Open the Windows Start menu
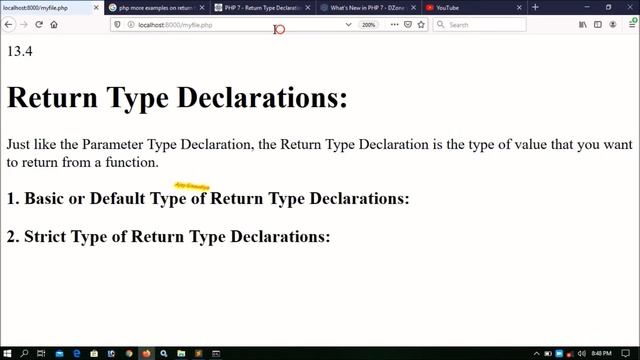The width and height of the screenshot is (640, 360). 7,353
